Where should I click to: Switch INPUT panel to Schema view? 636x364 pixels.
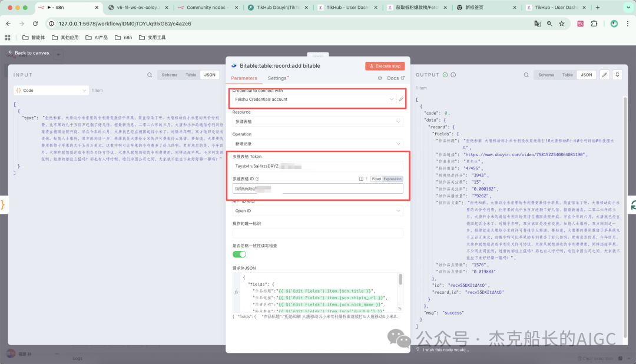[170, 75]
